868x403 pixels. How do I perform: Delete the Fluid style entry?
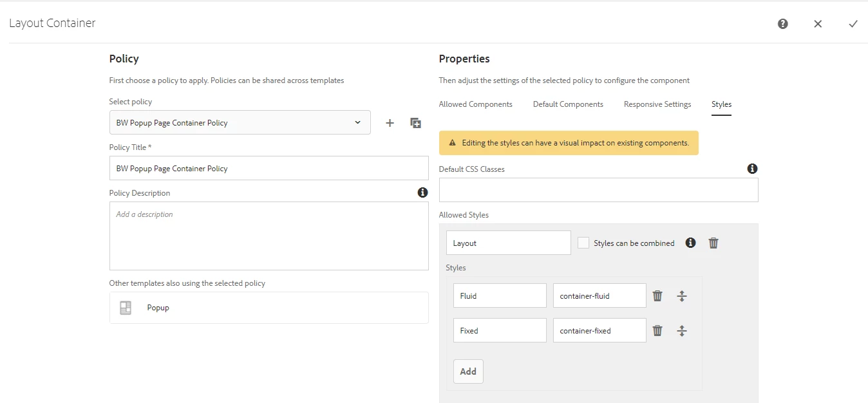pos(657,295)
